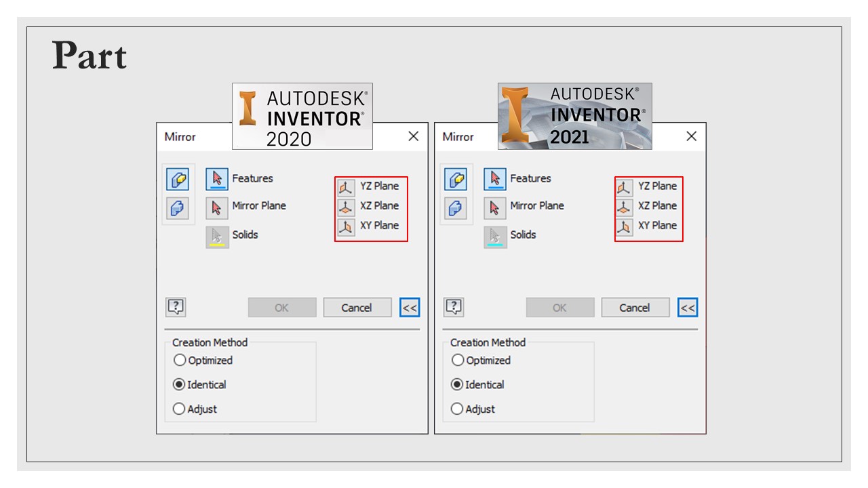Select the XY Plane icon in the 2021 dialog

623,226
